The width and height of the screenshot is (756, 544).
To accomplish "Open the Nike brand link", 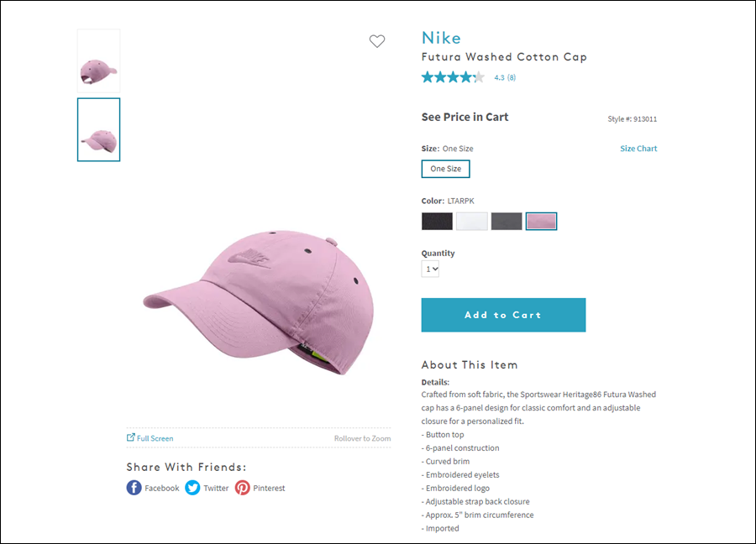I will [x=441, y=38].
